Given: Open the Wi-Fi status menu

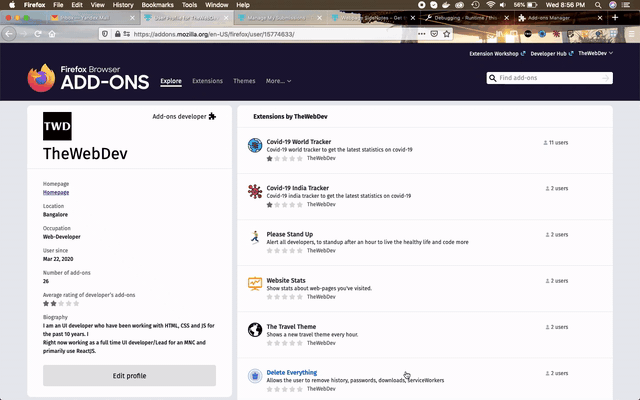Looking at the screenshot, I should [x=491, y=5].
